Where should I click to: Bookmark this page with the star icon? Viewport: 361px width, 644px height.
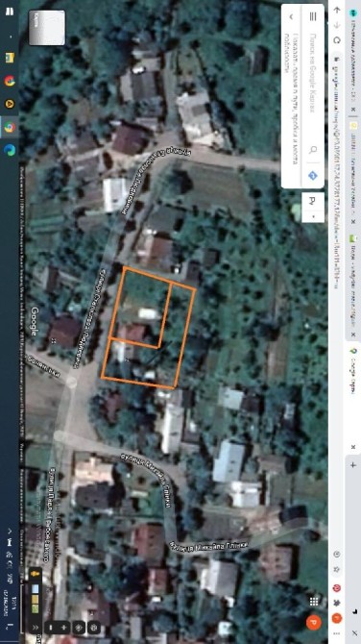[x=337, y=571]
